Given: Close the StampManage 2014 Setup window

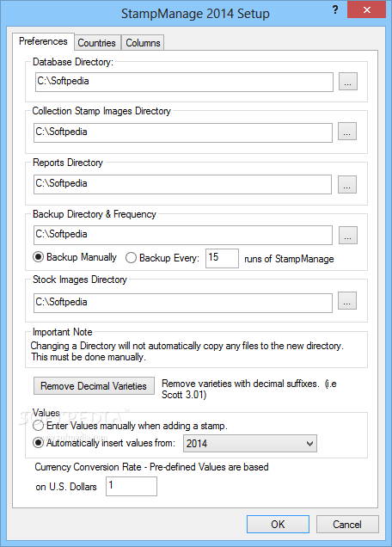Looking at the screenshot, I should (366, 9).
